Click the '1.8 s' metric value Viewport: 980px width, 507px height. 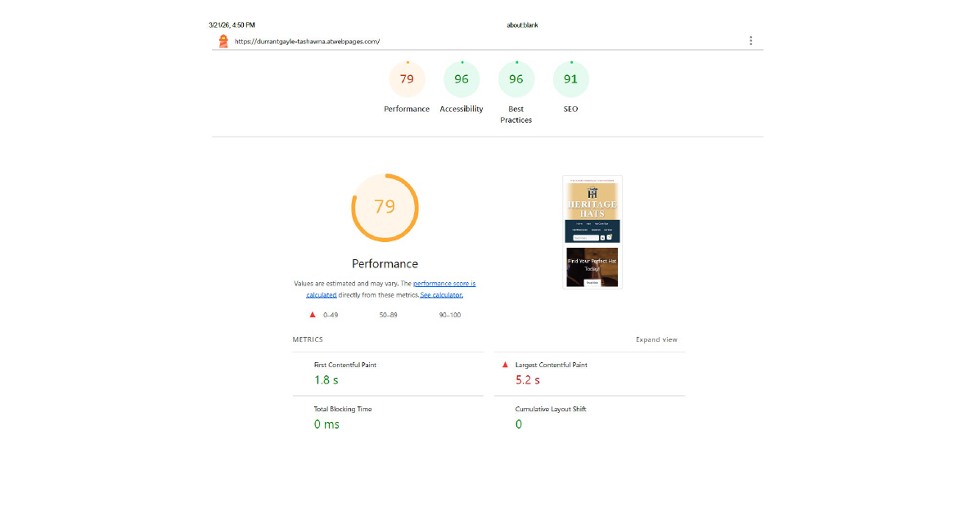pyautogui.click(x=326, y=380)
